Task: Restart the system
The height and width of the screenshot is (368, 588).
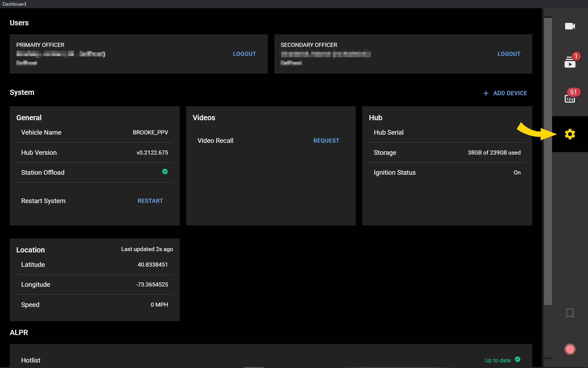Action: coord(150,201)
